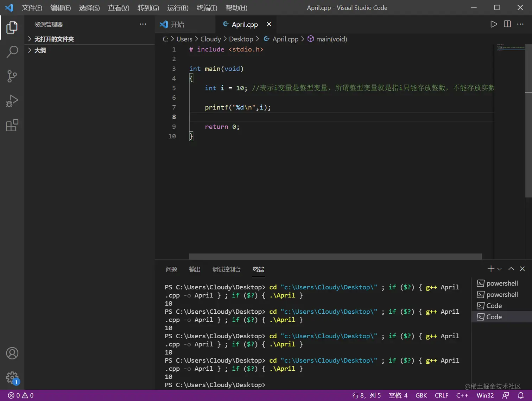
Task: Select the first powershell terminal entry
Action: [502, 283]
